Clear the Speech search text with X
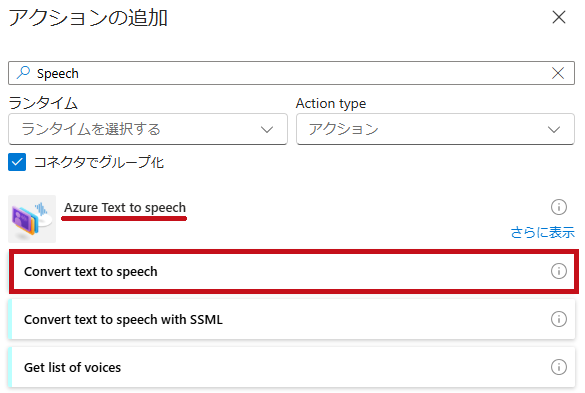 click(558, 73)
